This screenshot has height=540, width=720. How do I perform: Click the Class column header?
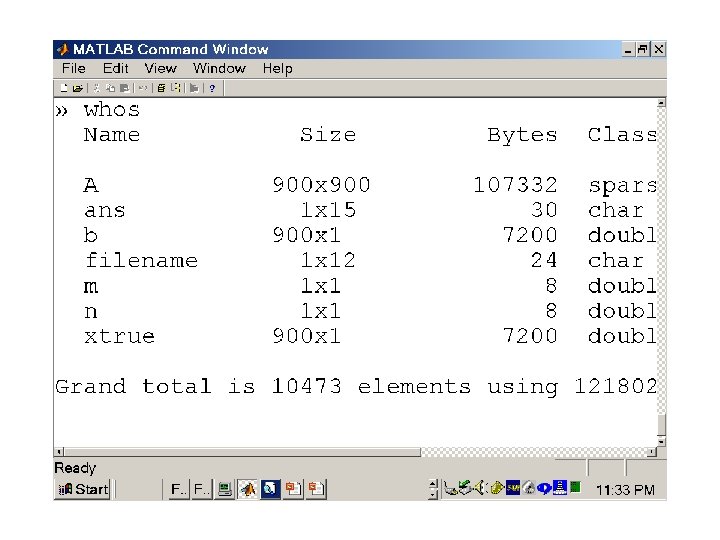[x=622, y=135]
